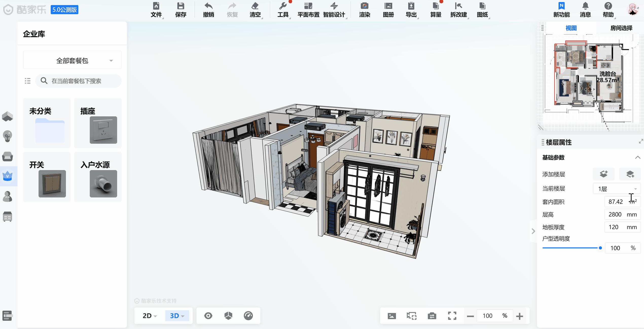Open the 图册 album gallery

(388, 10)
